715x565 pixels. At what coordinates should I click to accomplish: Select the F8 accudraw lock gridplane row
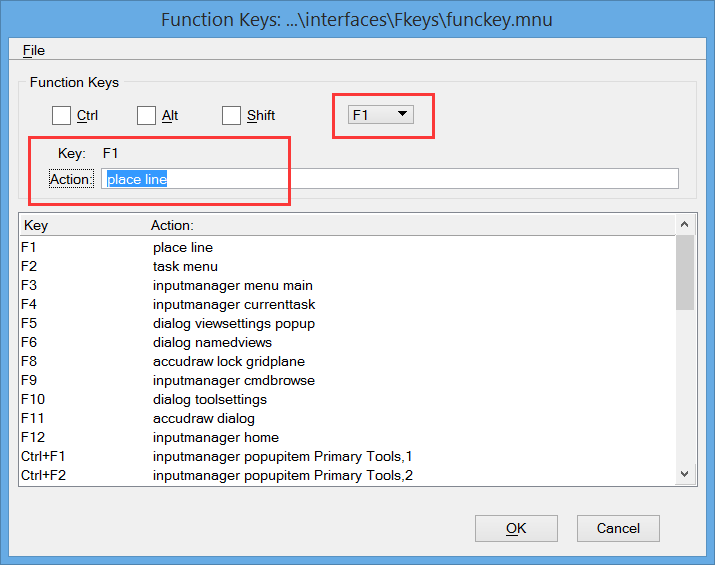347,361
